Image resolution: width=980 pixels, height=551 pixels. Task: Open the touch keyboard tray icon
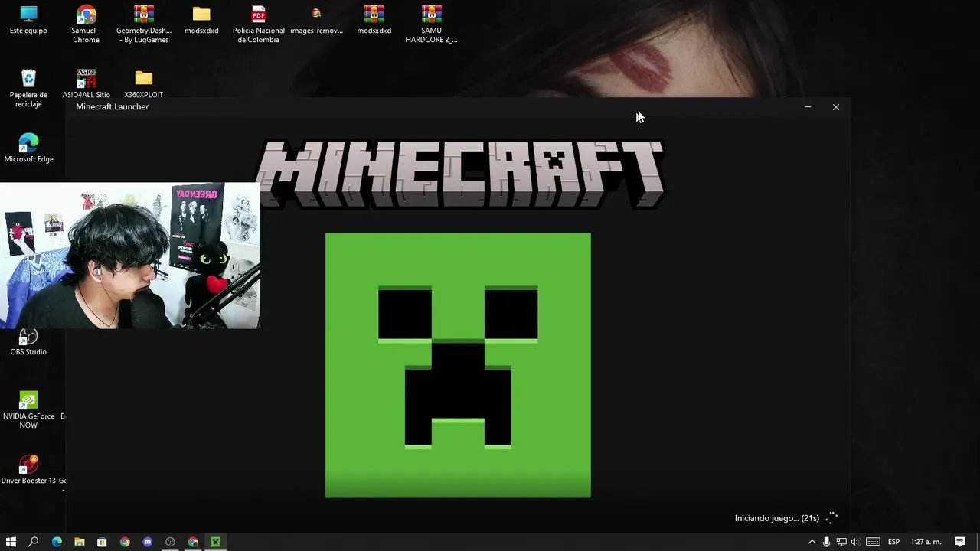click(873, 542)
